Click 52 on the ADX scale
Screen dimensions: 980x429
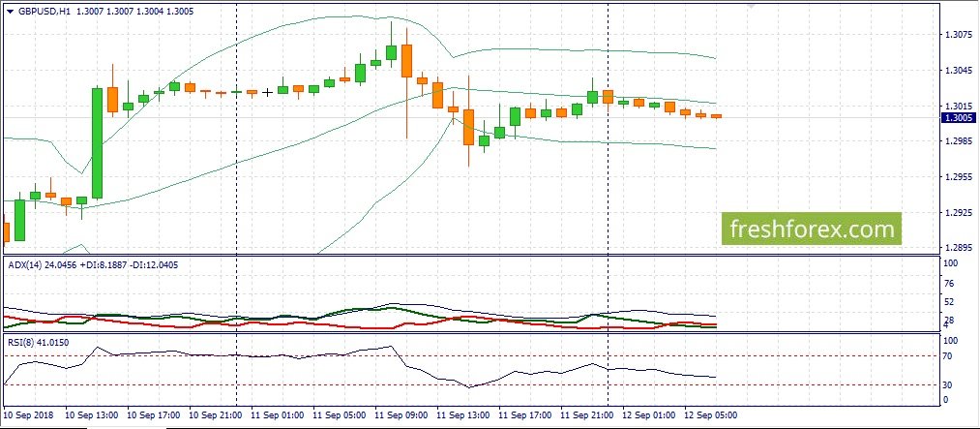950,302
